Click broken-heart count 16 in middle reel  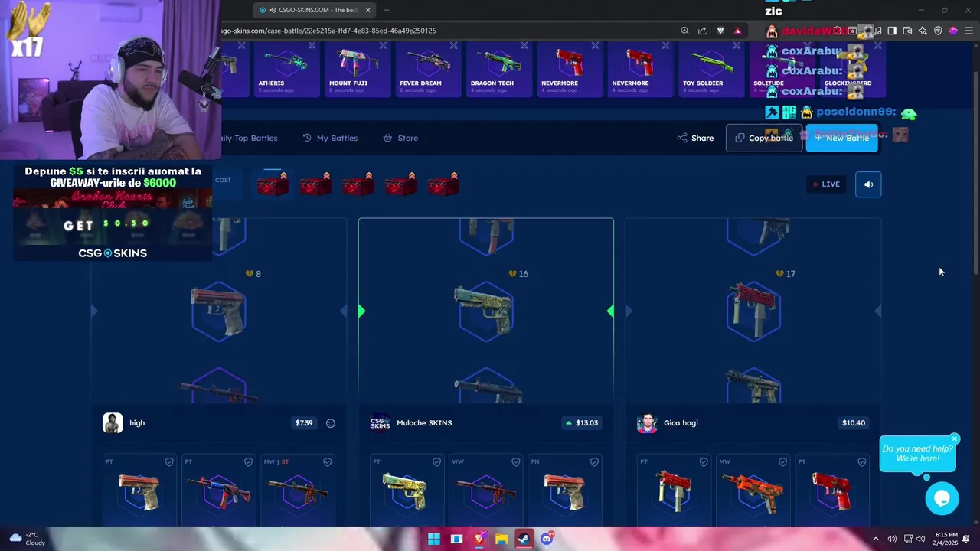[519, 274]
